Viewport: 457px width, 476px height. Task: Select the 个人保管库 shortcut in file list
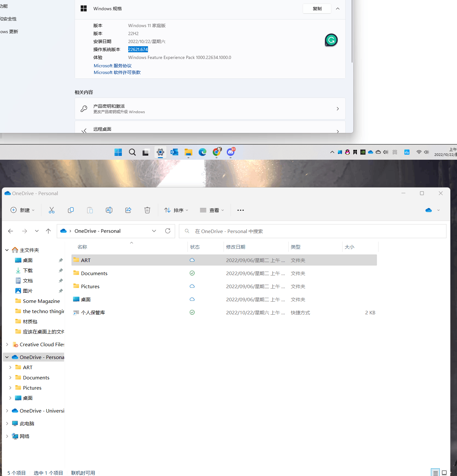pyautogui.click(x=224, y=312)
